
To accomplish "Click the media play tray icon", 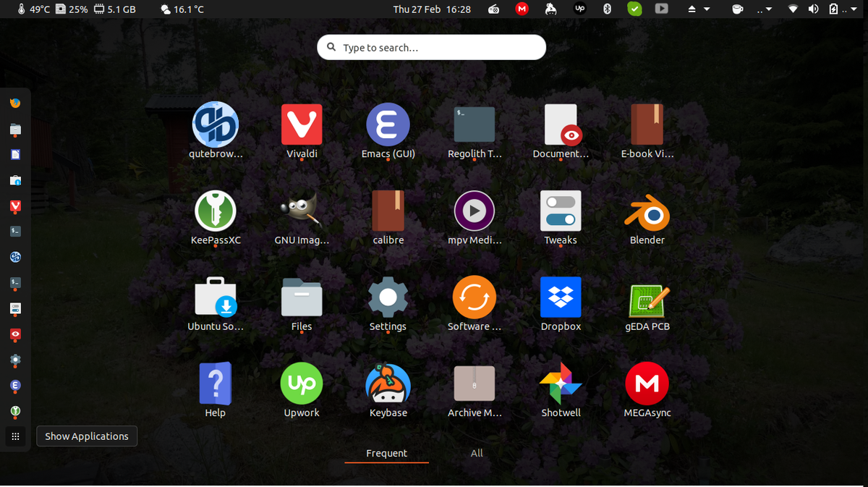I will coord(661,9).
